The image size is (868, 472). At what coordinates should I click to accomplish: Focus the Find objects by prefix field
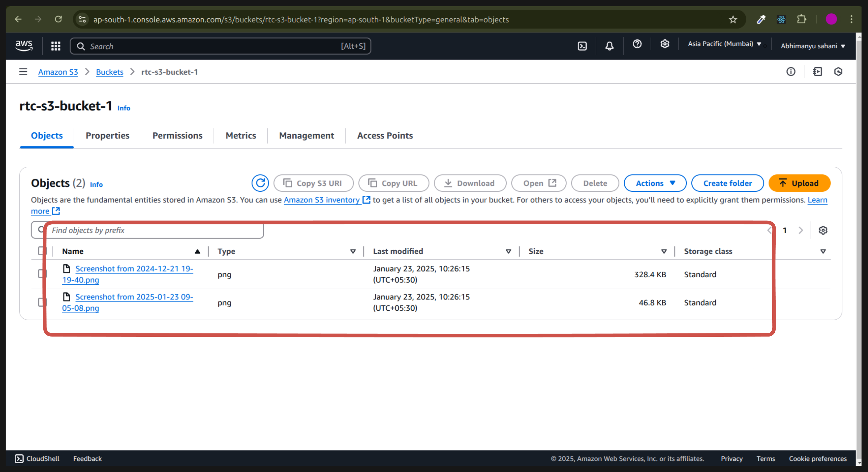[x=147, y=230]
